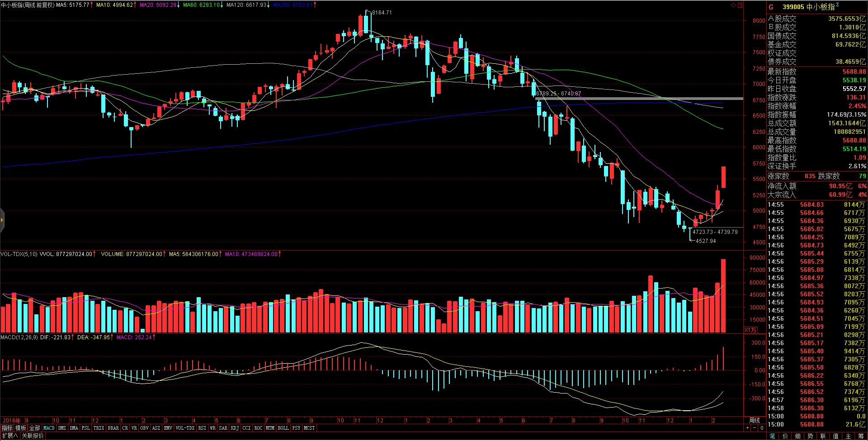Toggle the BOLL indicator
The image size is (868, 441).
[283, 428]
